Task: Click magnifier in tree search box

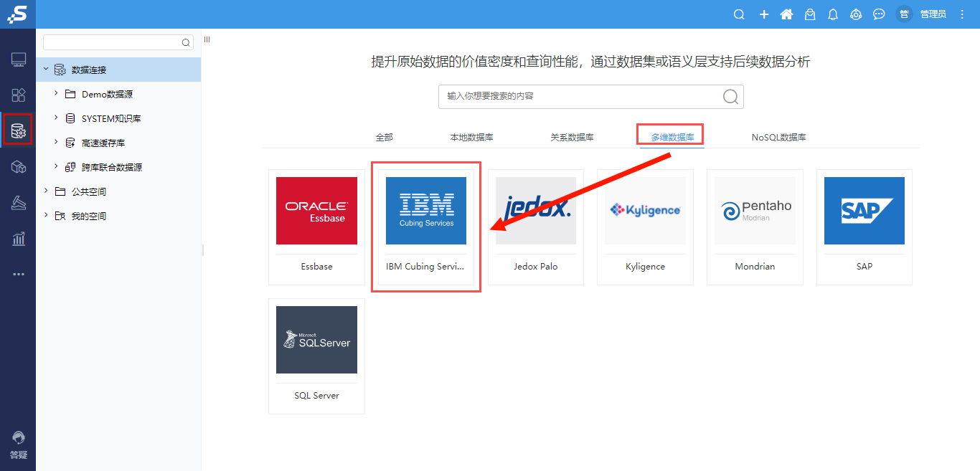Action: [186, 43]
